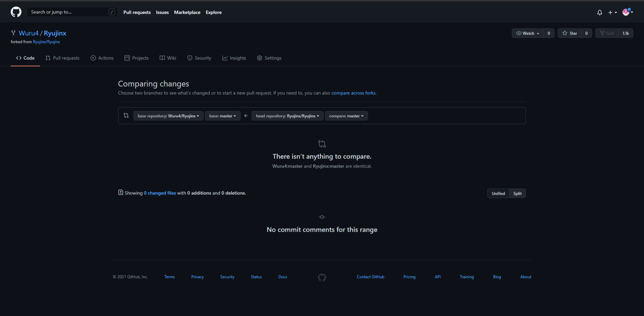Open the 1.1k forks count
Screen dimensions: 644x316
coord(626,33)
